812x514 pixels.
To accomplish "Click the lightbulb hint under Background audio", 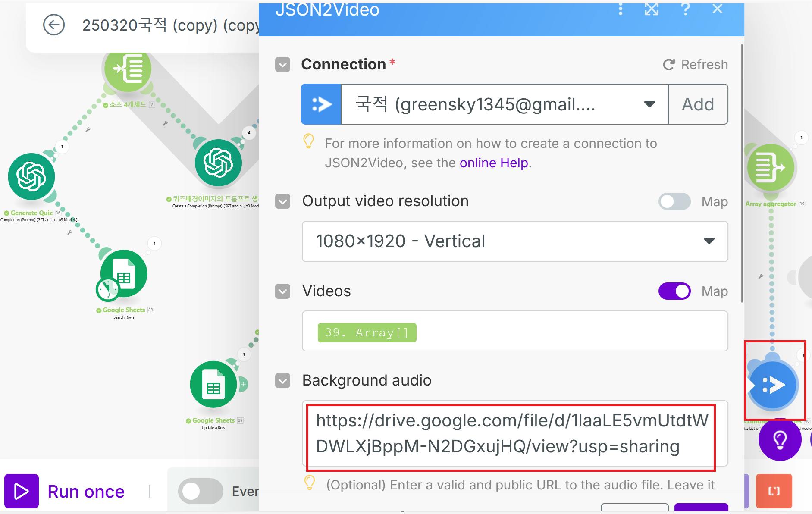I will [x=310, y=483].
